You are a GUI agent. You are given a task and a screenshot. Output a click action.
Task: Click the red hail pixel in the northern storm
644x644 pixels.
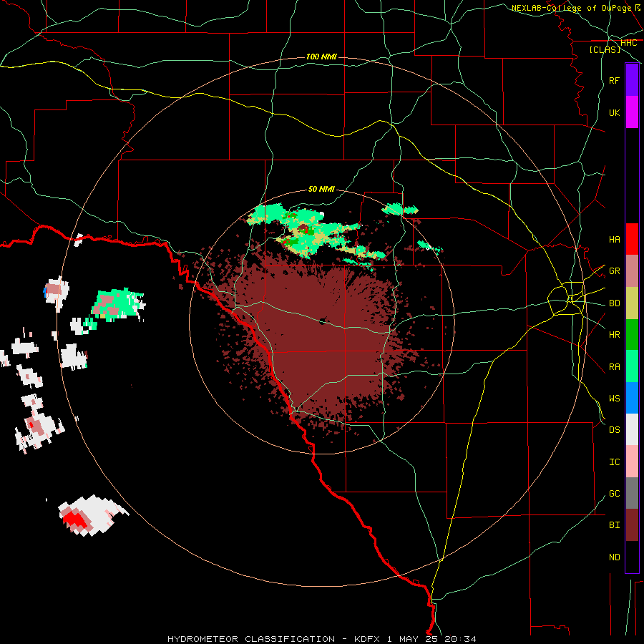click(305, 230)
